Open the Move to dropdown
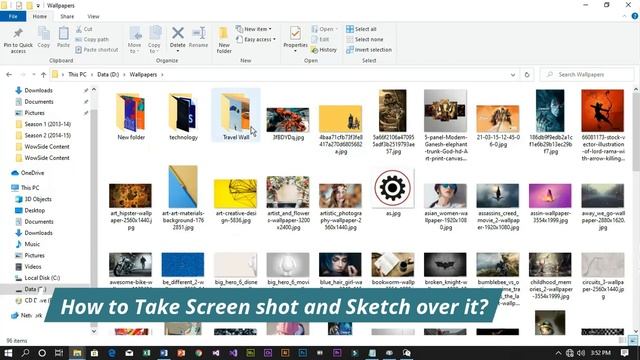 click(x=135, y=40)
